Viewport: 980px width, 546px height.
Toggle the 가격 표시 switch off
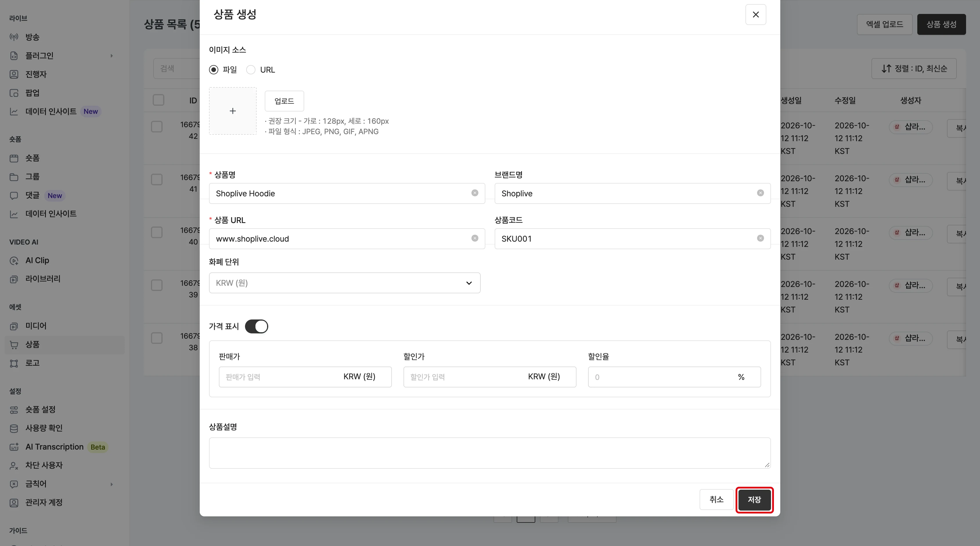click(x=256, y=326)
